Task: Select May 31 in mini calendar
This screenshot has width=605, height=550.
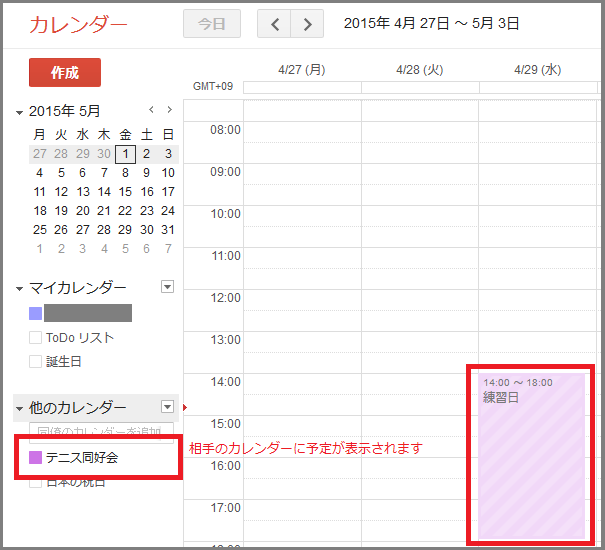Action: point(168,230)
